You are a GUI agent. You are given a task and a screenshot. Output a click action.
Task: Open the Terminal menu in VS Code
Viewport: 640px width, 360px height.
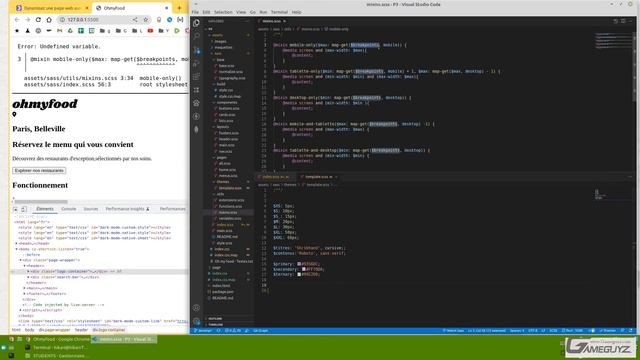point(279,12)
